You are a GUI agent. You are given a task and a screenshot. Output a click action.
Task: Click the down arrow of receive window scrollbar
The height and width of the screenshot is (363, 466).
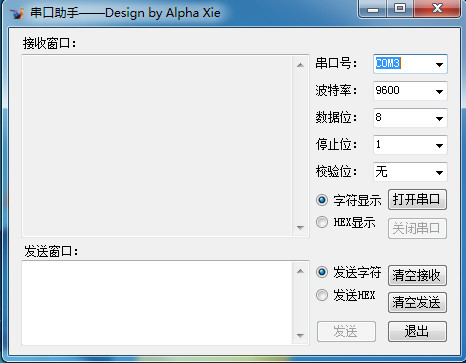coord(300,228)
